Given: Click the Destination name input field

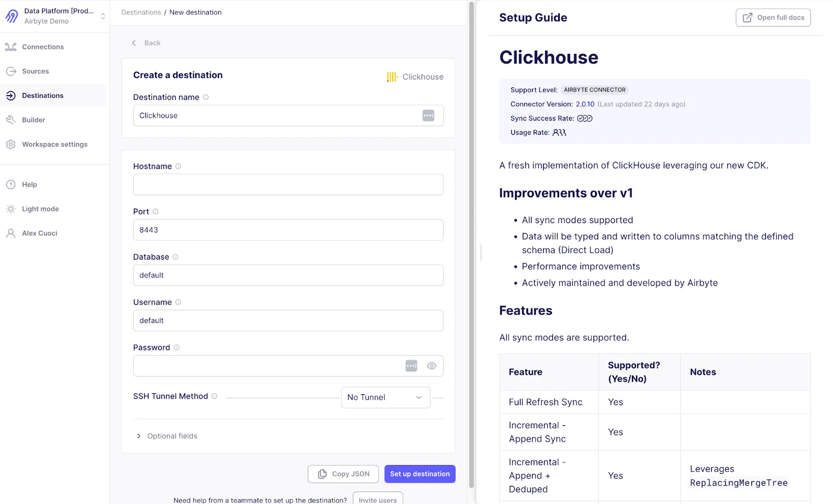Looking at the screenshot, I should pos(288,115).
